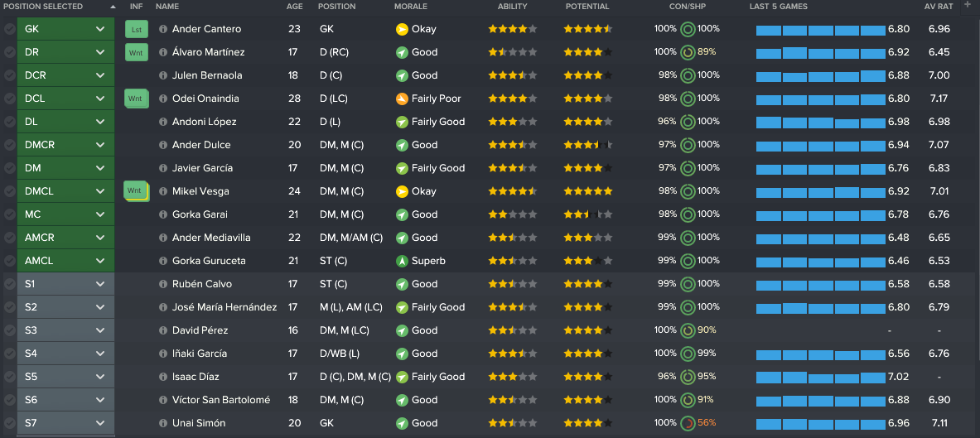Image resolution: width=980 pixels, height=438 pixels.
Task: Click the plus icon to add a column
Action: tap(969, 7)
